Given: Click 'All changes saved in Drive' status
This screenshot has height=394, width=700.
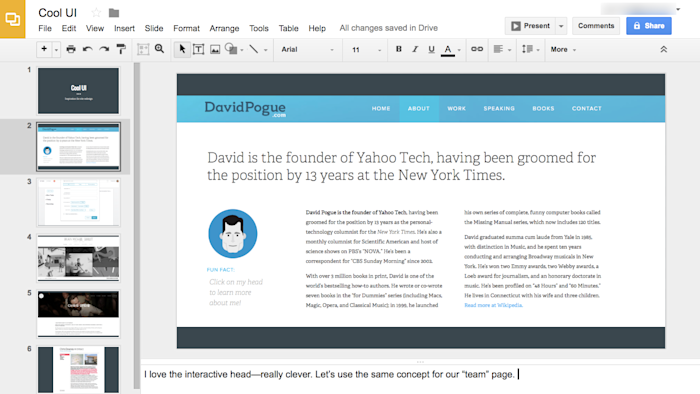Looking at the screenshot, I should pos(388,28).
